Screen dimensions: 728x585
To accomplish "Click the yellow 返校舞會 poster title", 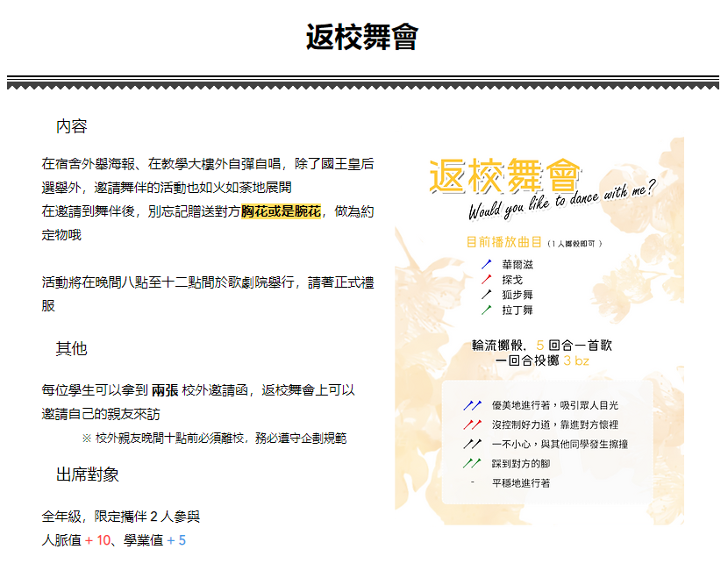I will (505, 175).
